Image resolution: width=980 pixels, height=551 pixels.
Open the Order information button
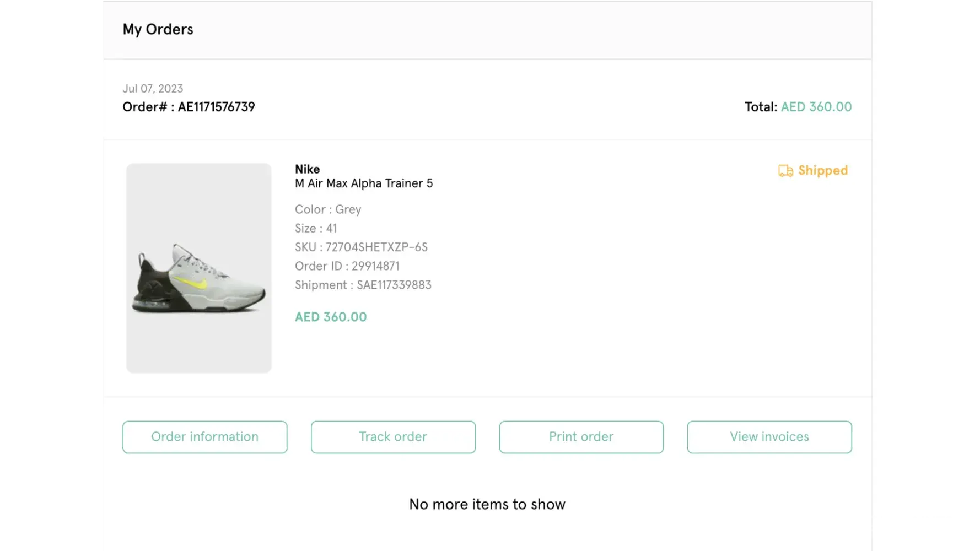pos(205,437)
